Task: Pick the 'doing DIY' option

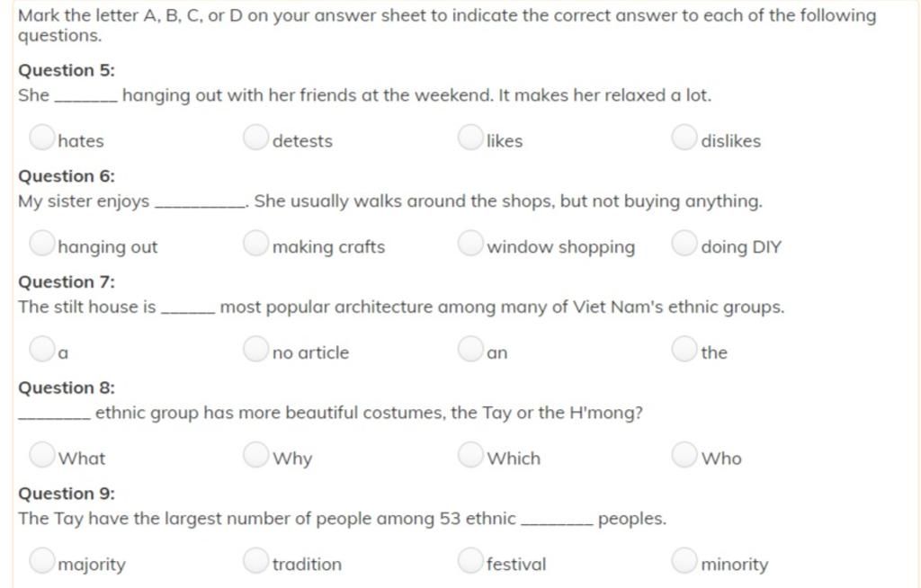Action: click(684, 243)
